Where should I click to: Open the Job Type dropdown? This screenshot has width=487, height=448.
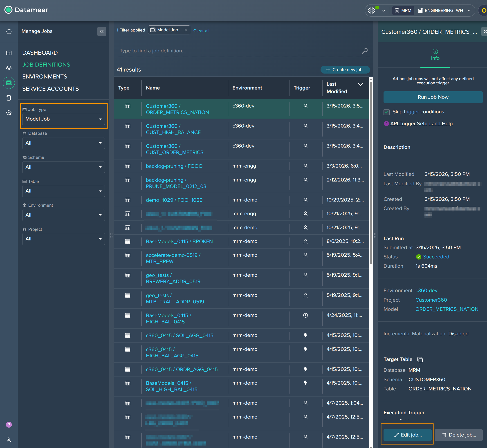pyautogui.click(x=63, y=119)
